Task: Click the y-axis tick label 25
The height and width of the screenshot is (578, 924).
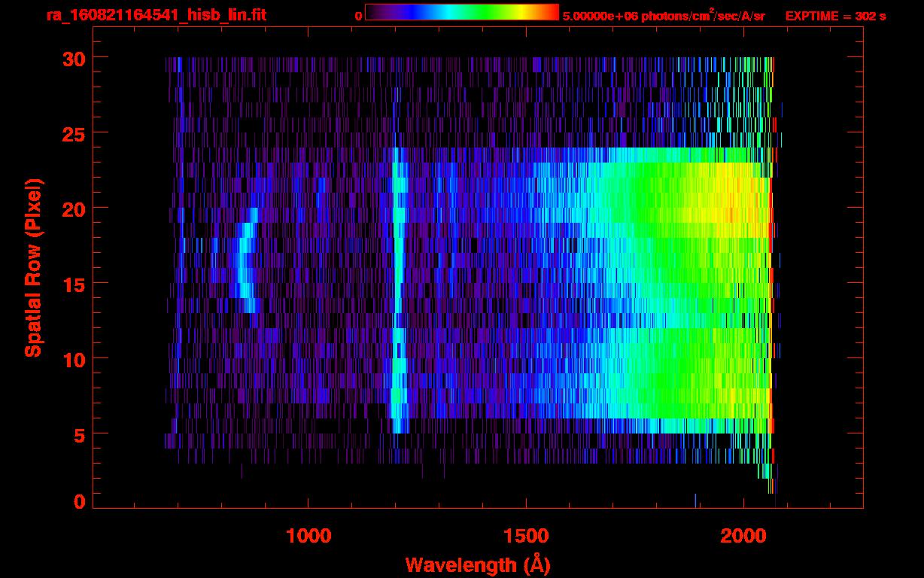Action: click(x=74, y=133)
